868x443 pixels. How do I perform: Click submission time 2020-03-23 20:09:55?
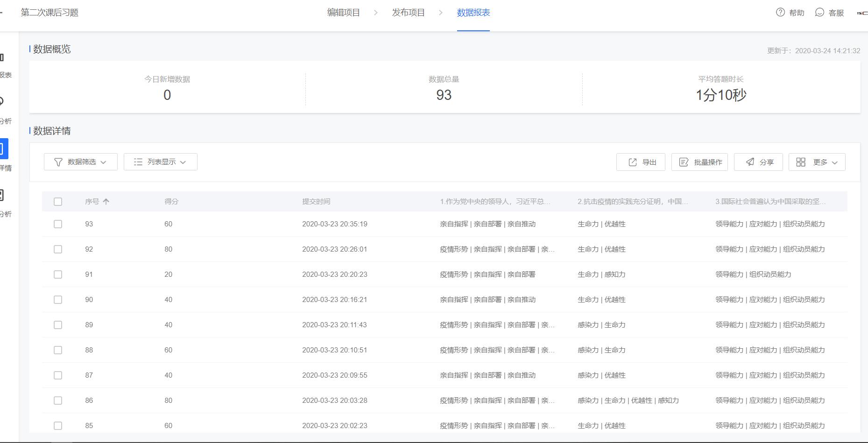(335, 375)
